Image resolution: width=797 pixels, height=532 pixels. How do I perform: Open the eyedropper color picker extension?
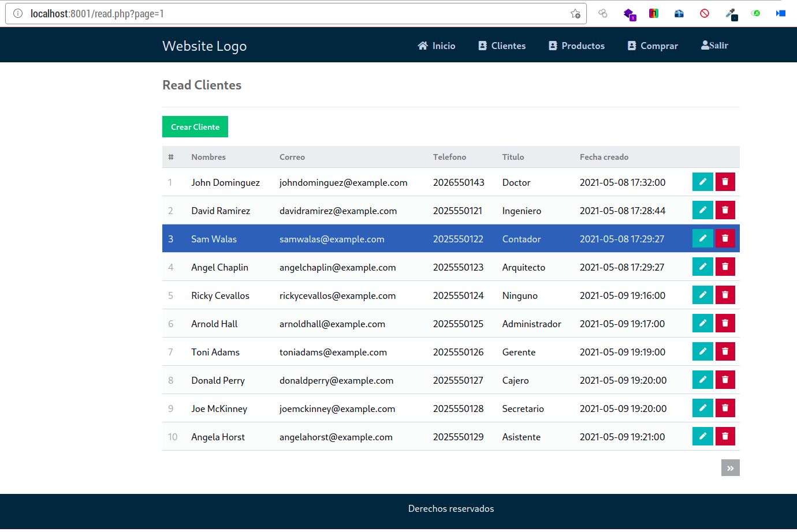click(x=731, y=14)
